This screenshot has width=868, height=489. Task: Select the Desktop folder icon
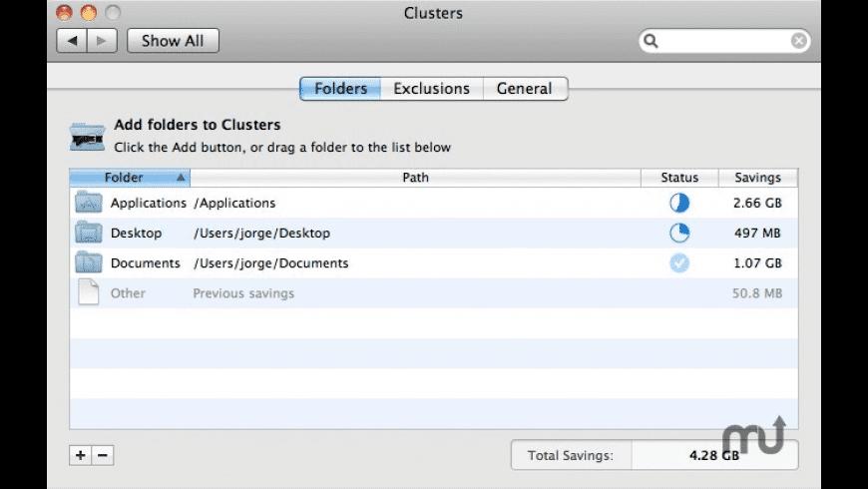[x=89, y=233]
